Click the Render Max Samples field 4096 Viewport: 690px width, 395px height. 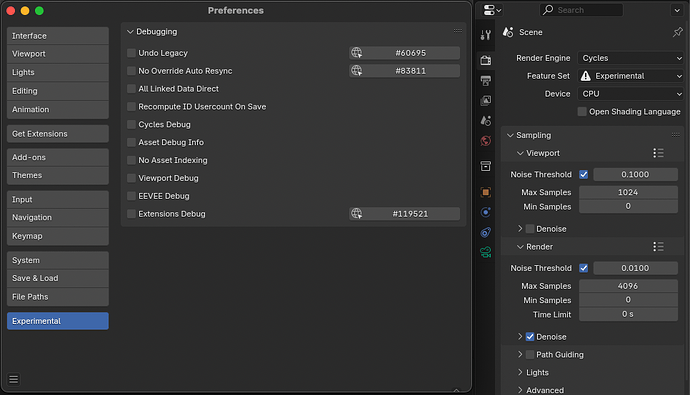point(628,286)
